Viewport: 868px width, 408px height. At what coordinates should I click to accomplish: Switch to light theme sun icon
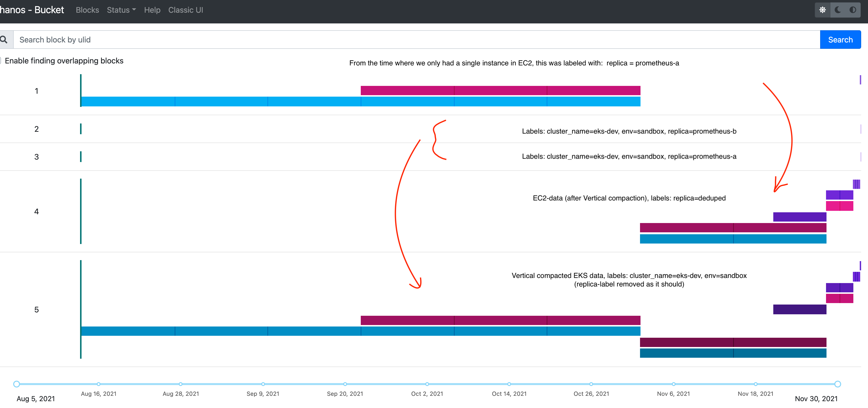click(x=823, y=10)
